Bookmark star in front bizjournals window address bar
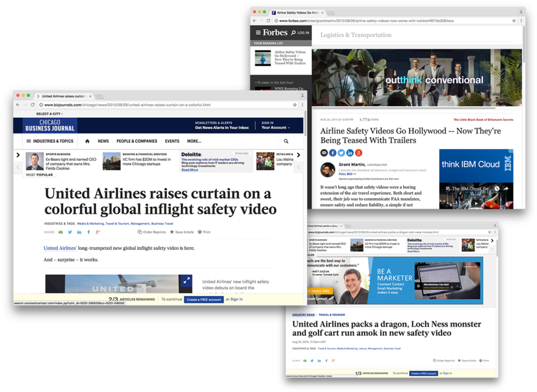537x392 pixels. 295,105
